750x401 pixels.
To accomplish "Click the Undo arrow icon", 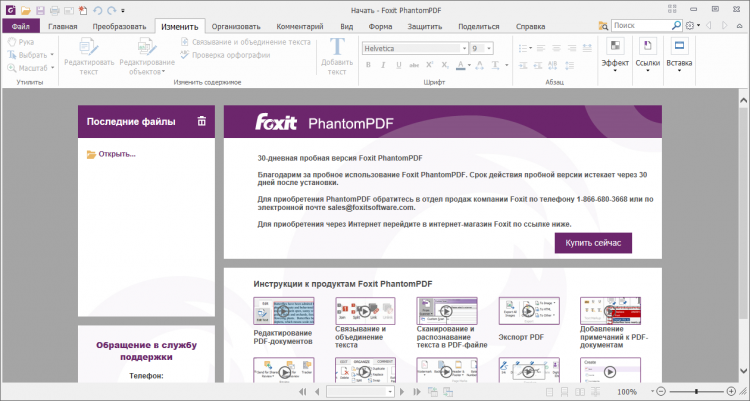I will tap(98, 10).
